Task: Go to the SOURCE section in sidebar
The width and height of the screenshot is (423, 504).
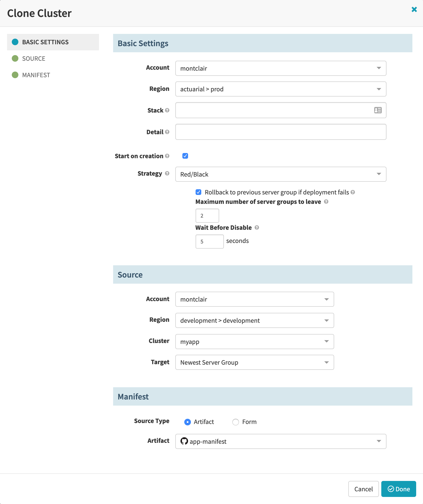Action: click(34, 59)
